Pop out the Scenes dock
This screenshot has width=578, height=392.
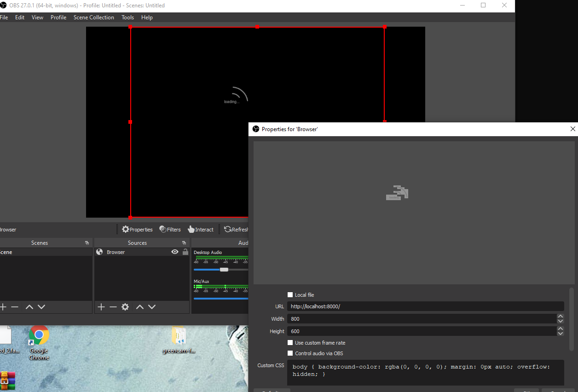point(87,242)
